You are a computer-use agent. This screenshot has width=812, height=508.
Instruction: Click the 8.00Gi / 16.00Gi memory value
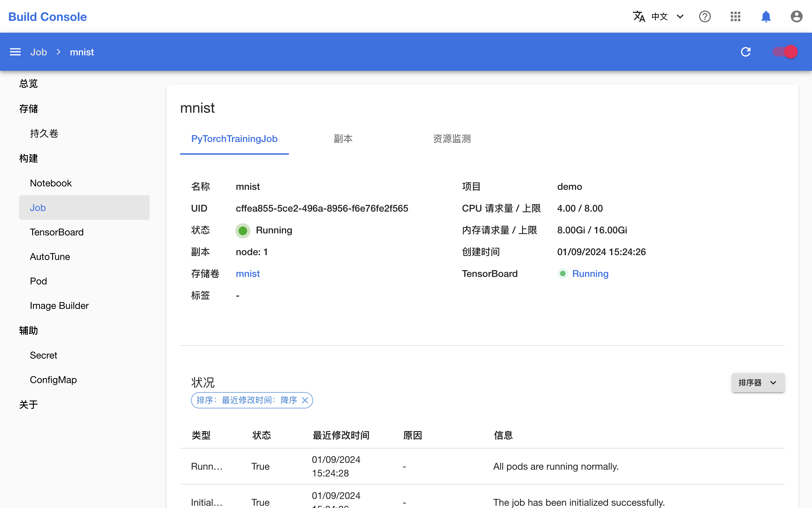[592, 230]
